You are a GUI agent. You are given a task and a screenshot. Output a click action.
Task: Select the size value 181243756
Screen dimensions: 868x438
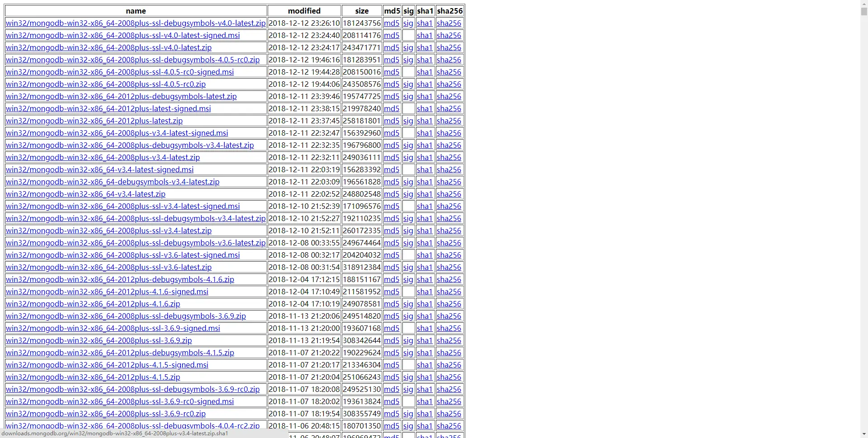362,23
